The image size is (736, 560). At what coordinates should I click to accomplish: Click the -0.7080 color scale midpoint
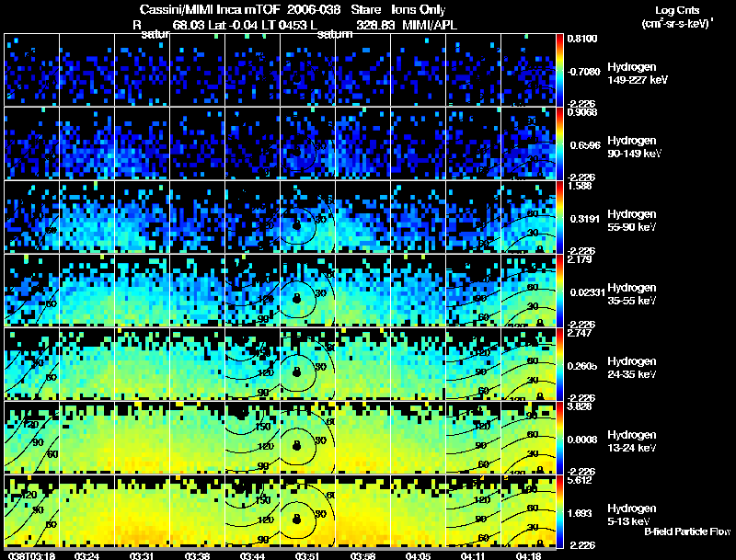(x=583, y=72)
